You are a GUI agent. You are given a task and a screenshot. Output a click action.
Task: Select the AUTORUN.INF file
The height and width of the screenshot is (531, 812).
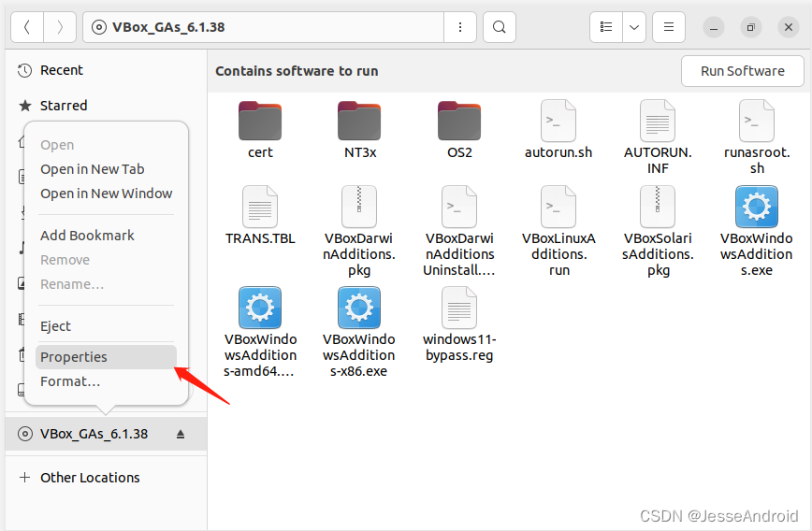[658, 137]
